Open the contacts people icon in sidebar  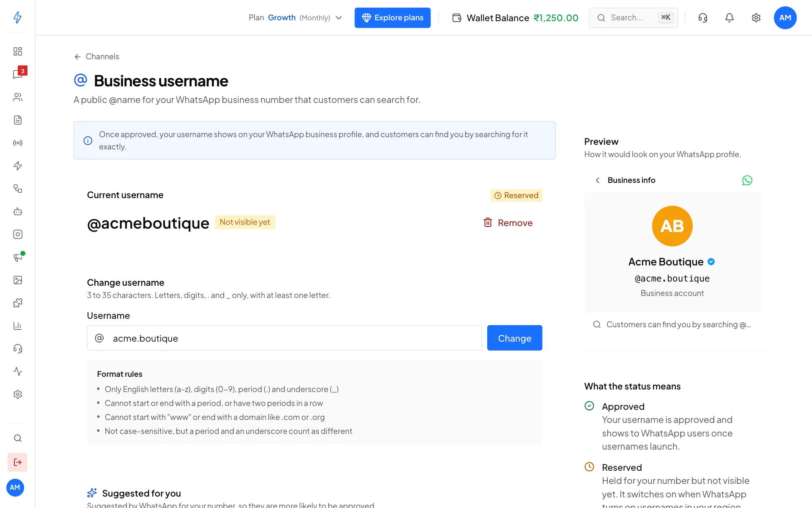point(17,97)
